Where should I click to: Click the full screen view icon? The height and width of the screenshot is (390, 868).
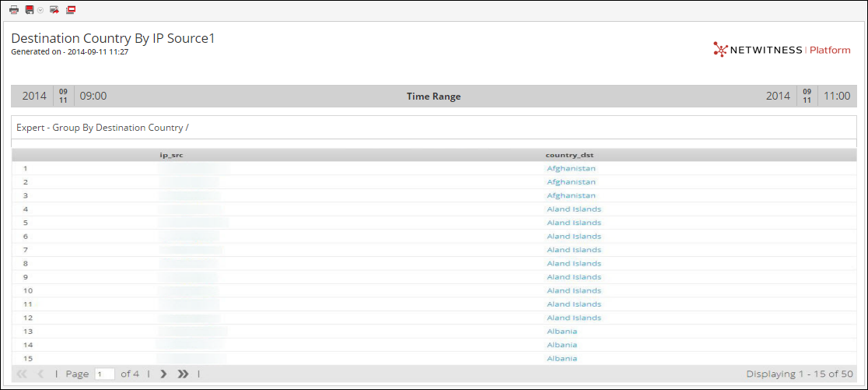click(x=71, y=10)
